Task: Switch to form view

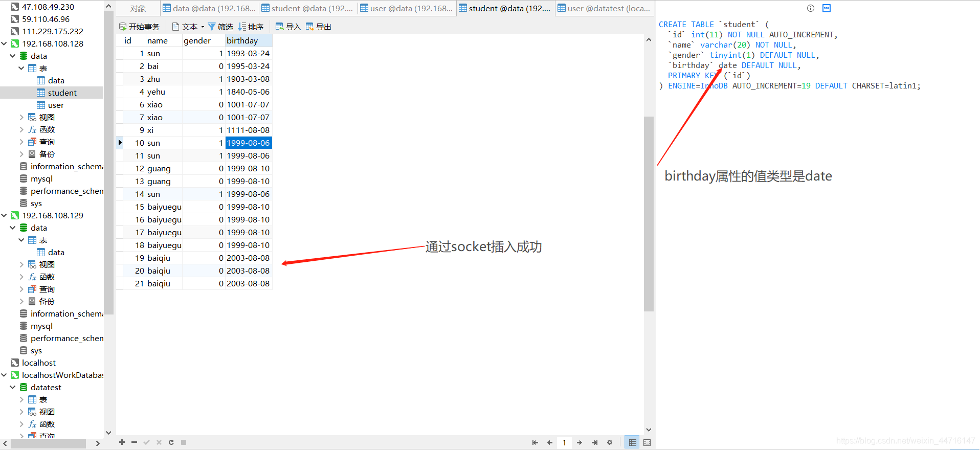Action: (x=647, y=442)
